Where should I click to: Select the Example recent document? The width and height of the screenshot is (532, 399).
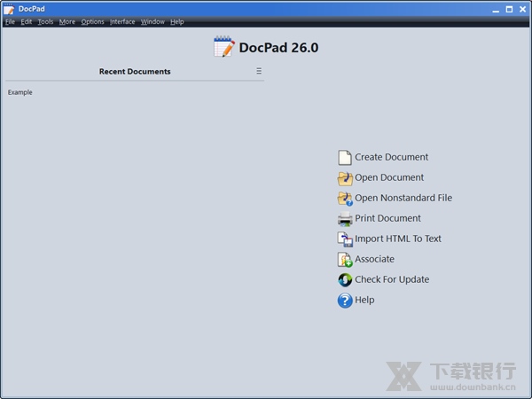[20, 92]
